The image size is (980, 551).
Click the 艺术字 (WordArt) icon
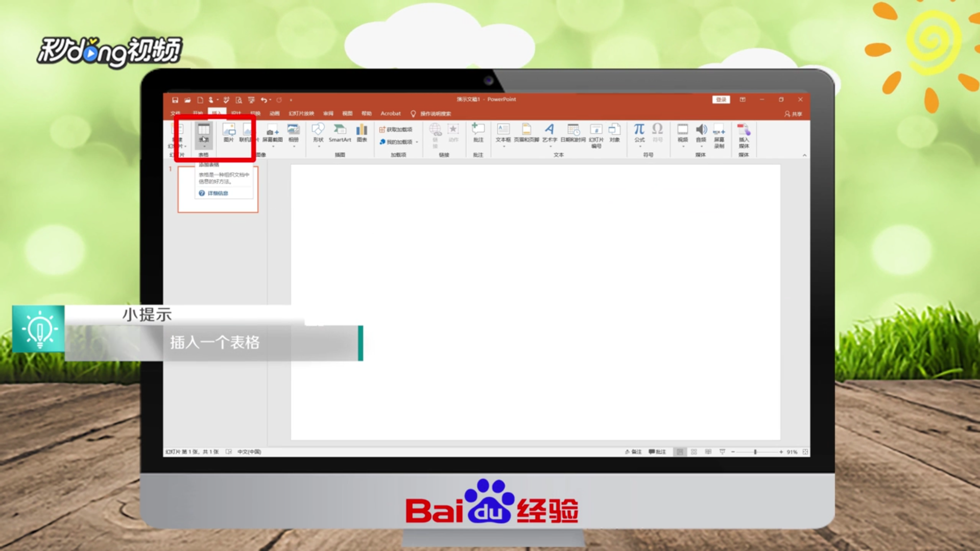549,133
